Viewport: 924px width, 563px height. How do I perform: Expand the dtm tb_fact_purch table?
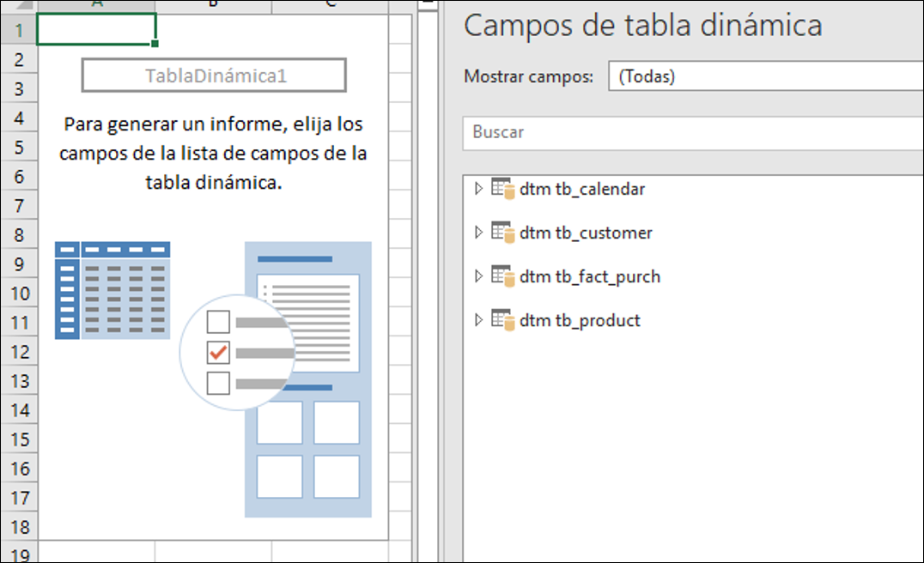478,275
